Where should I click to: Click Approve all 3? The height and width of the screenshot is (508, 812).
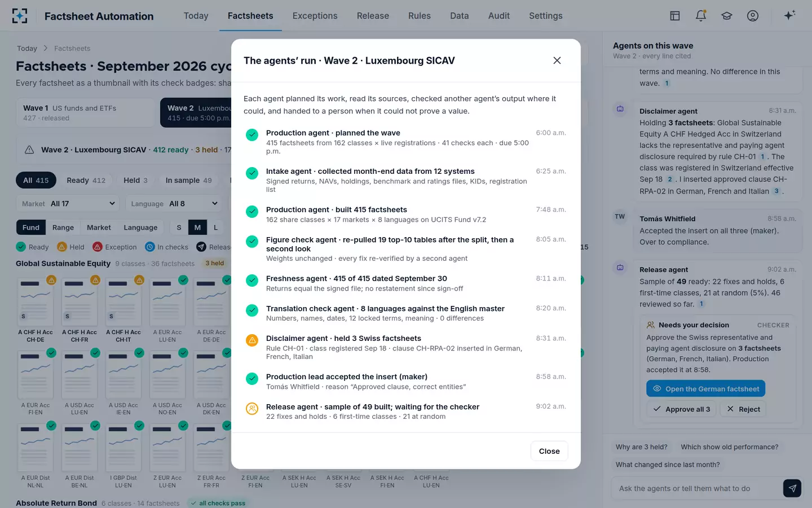(681, 409)
